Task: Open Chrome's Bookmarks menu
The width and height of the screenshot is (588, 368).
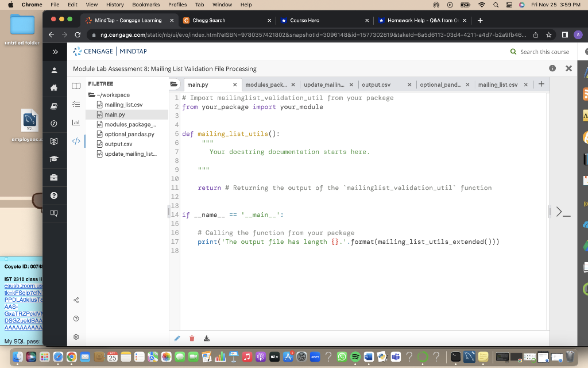Action: coord(146,4)
